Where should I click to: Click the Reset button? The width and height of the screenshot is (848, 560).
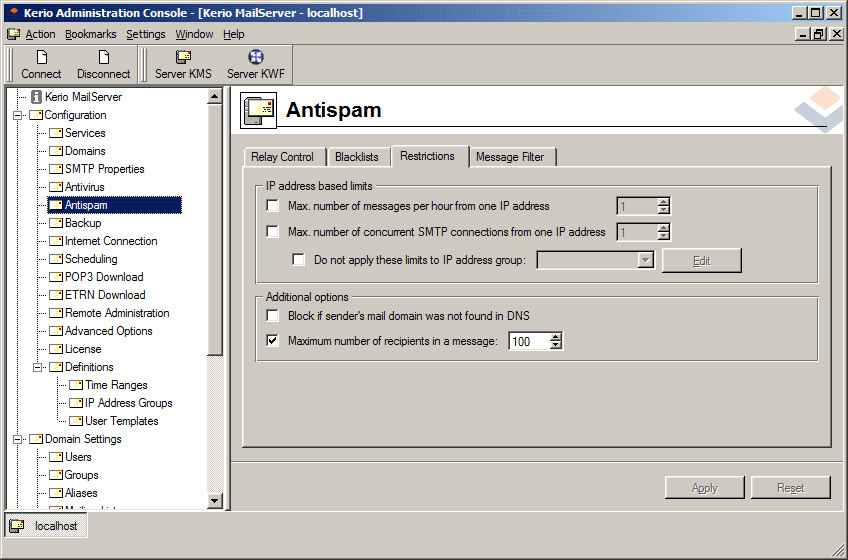pos(791,487)
